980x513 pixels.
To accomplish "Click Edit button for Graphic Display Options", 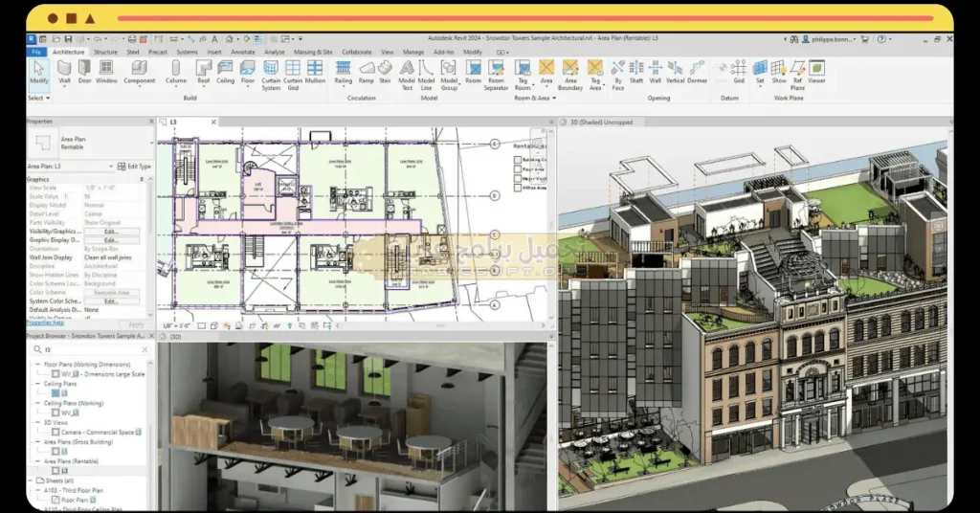I will [x=112, y=240].
